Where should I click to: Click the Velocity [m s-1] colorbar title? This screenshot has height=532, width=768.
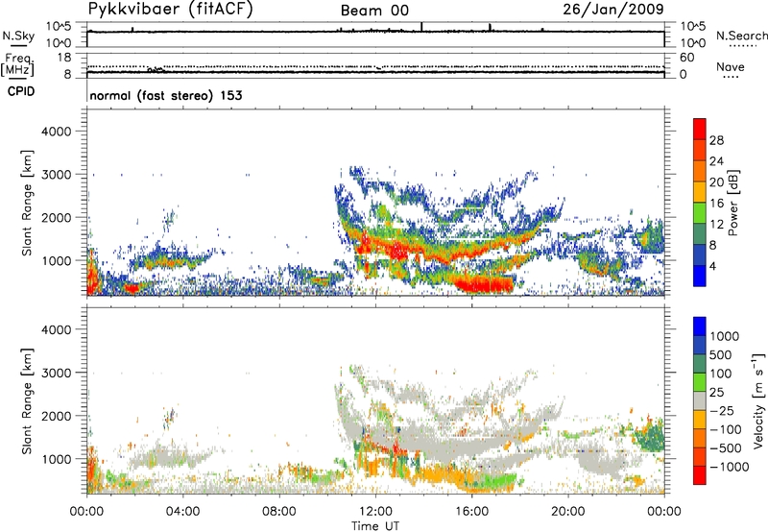coord(758,400)
